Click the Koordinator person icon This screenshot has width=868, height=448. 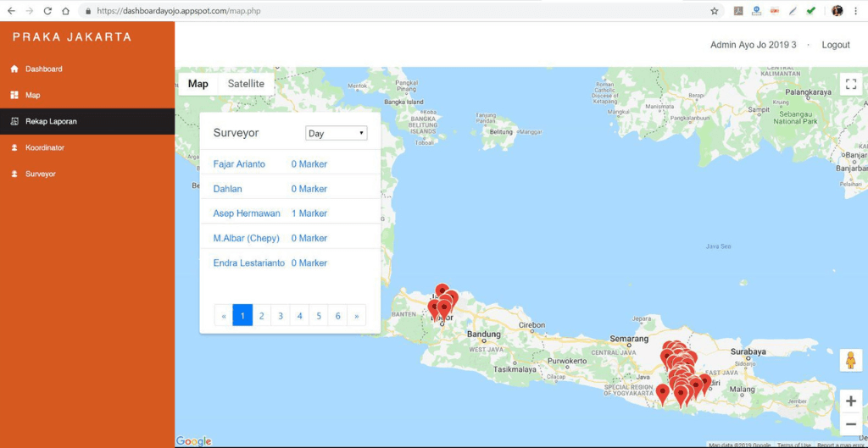click(x=14, y=147)
